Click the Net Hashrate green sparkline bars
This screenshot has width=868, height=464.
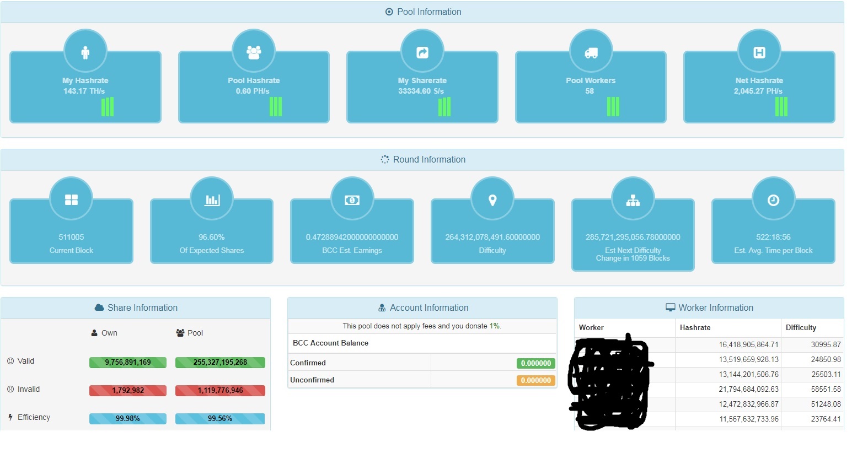pos(781,106)
